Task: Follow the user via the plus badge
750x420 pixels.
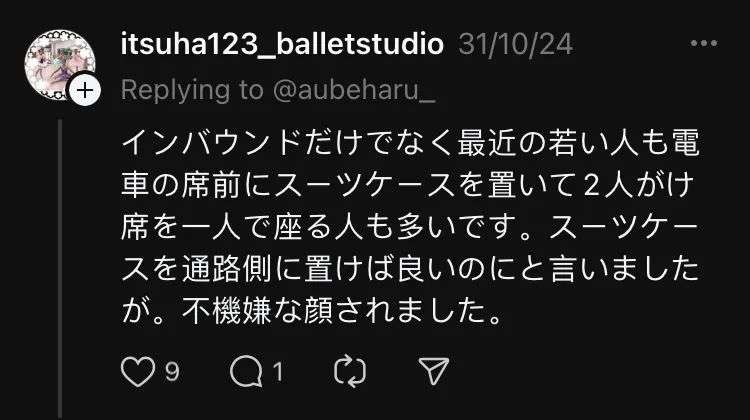Action: 85,90
